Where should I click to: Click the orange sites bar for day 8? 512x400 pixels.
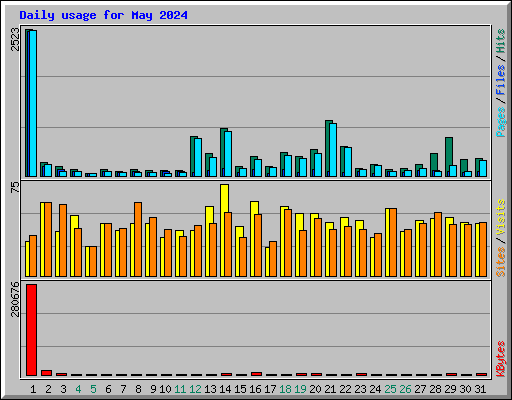(x=138, y=239)
